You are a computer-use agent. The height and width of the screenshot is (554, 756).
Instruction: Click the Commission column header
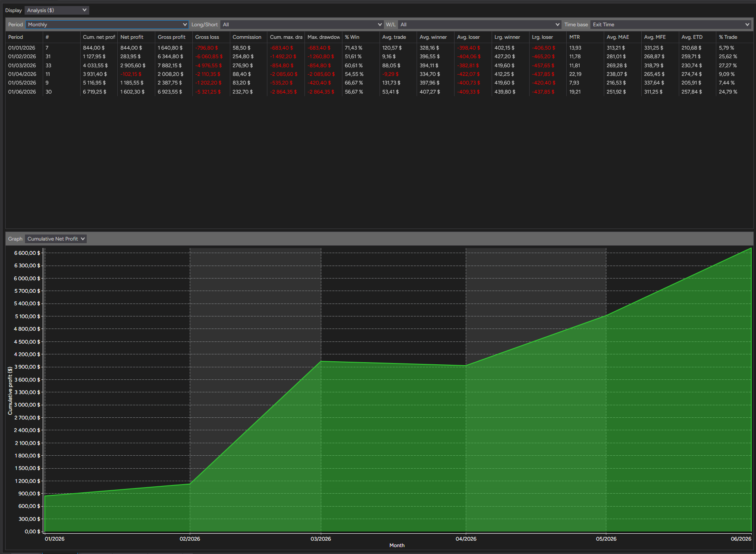pos(248,37)
